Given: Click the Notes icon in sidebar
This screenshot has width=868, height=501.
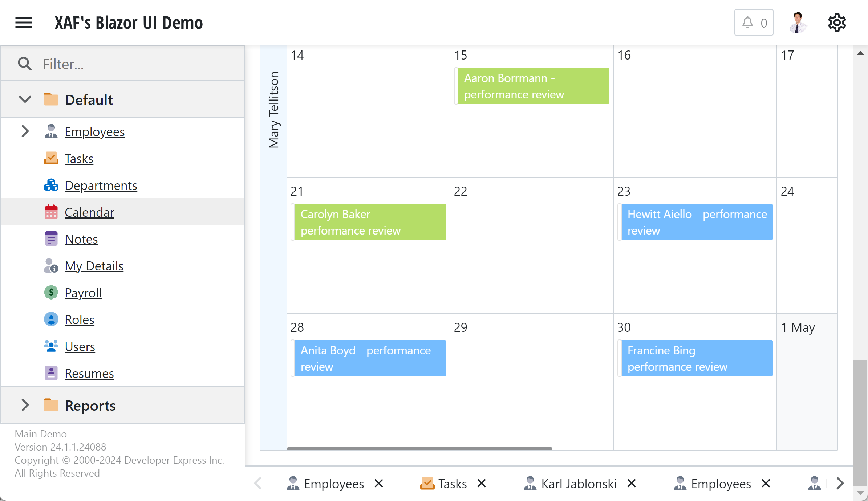Looking at the screenshot, I should 51,239.
